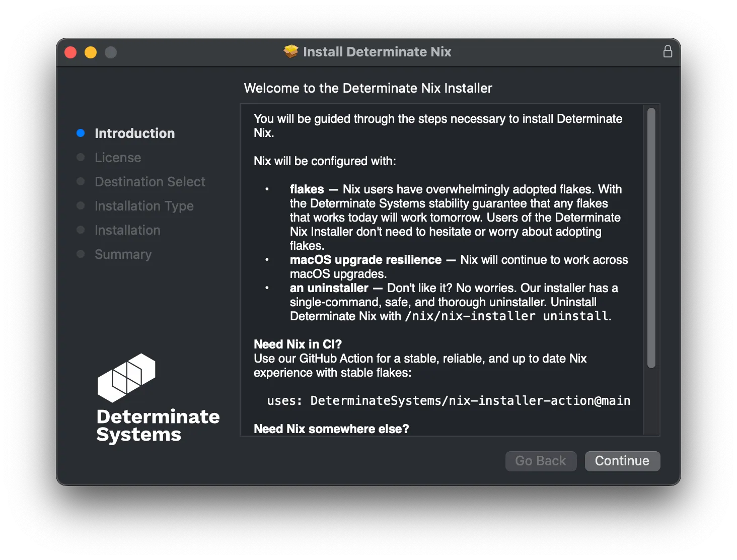Click the Installation step indicator dot
The image size is (737, 560).
[x=81, y=230]
